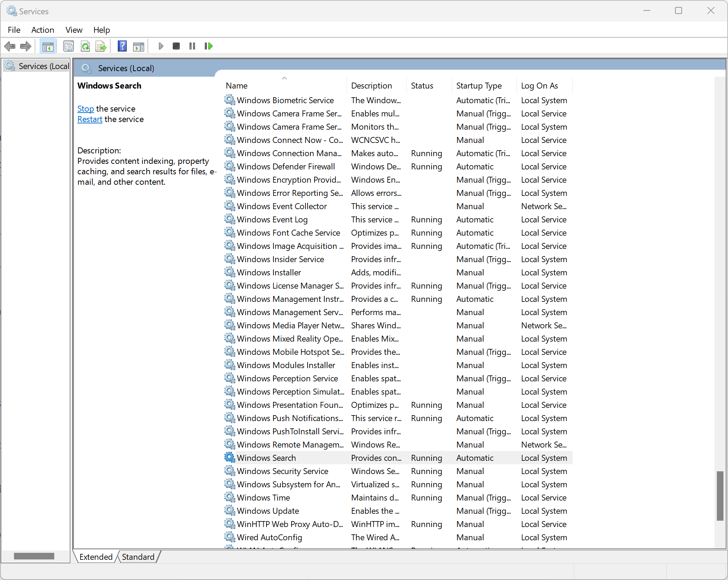Click the Refresh toolbar icon
728x580 pixels.
pos(85,46)
